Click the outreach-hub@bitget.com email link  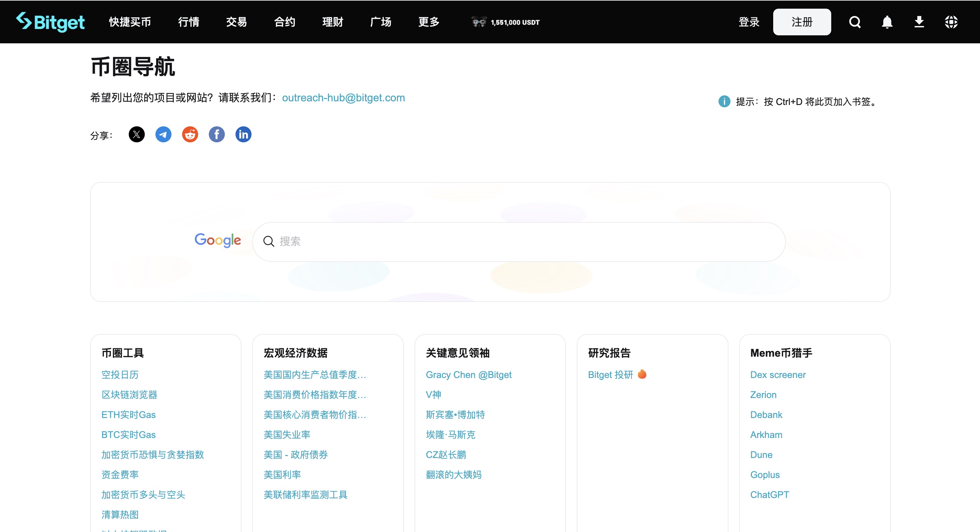coord(343,98)
